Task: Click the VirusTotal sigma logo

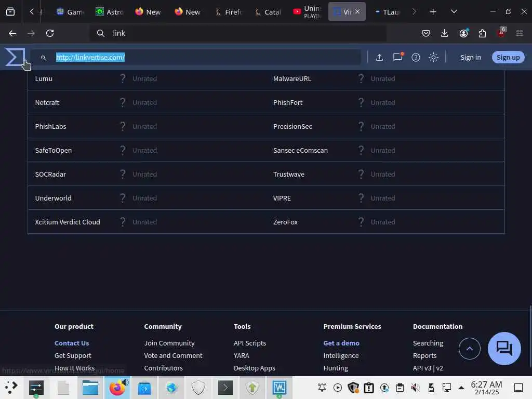Action: pos(15,57)
